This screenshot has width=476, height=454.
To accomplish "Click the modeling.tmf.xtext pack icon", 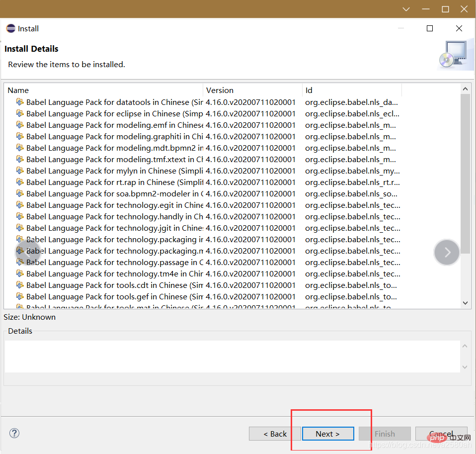I will pos(20,159).
